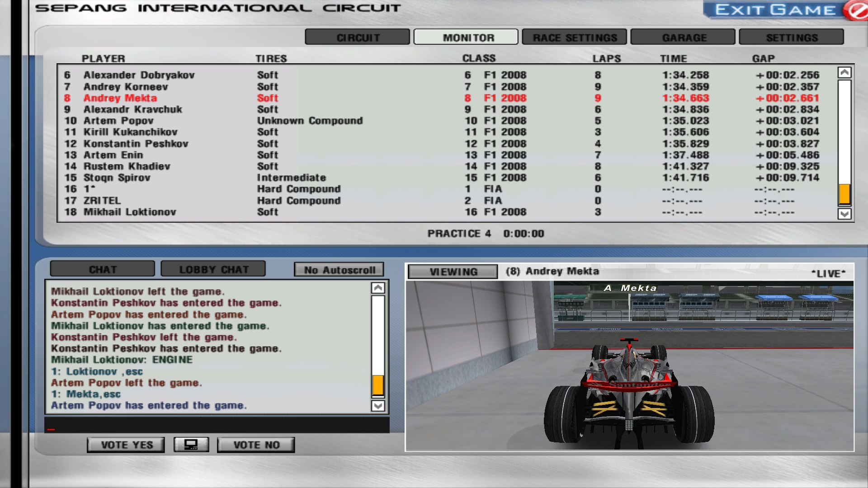Click the chat message input field
Screen dimensions: 868x488
point(217,426)
